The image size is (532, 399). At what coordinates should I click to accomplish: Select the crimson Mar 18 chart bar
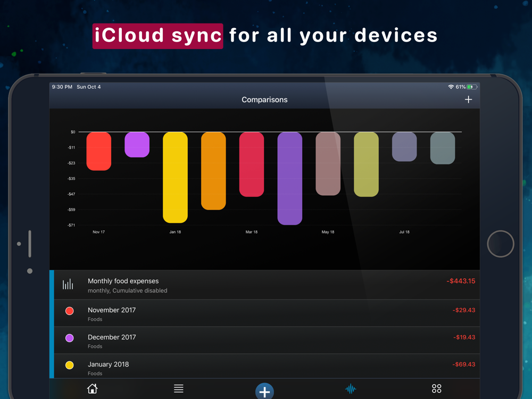tap(252, 164)
